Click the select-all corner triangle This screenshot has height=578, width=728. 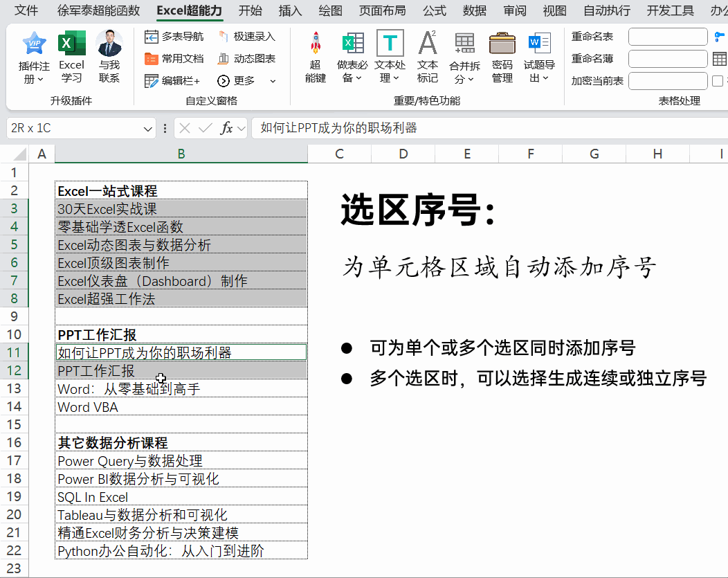point(19,154)
